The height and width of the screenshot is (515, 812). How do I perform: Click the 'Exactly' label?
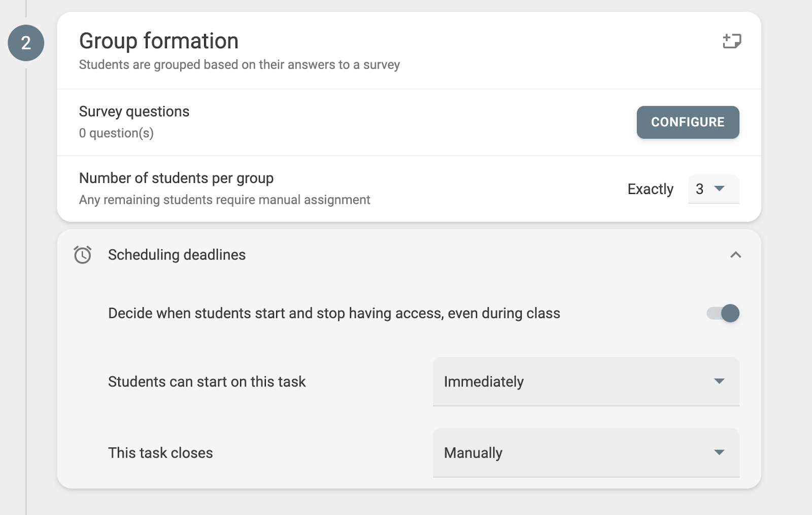tap(650, 189)
